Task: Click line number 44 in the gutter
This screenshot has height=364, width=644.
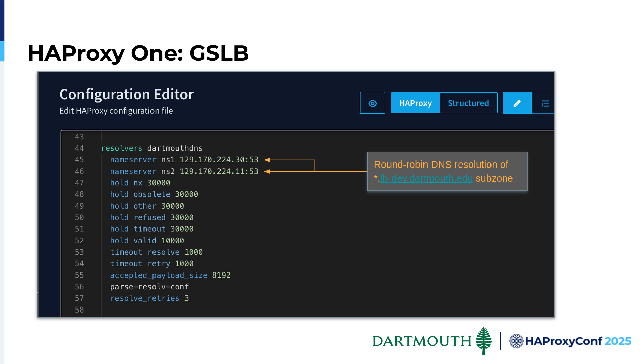Action: 79,148
